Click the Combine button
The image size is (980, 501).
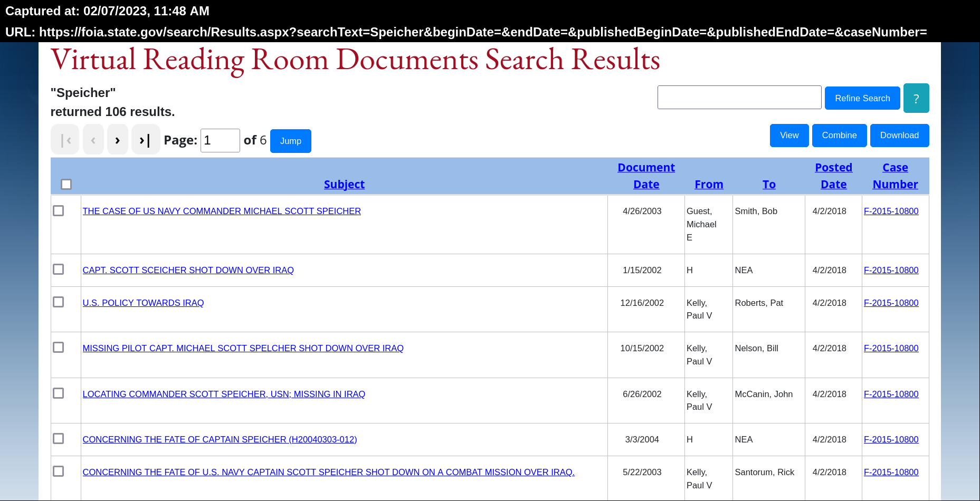pos(839,136)
